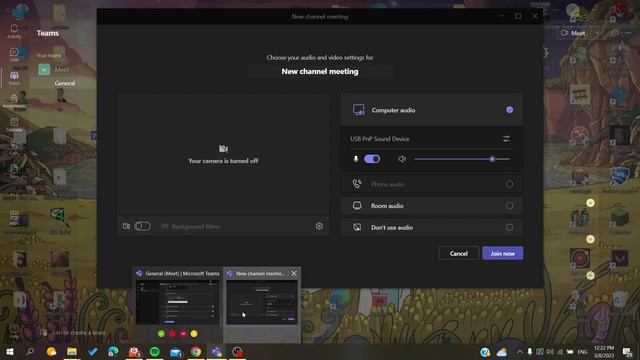Click the speaker volume icon
The height and width of the screenshot is (360, 640).
click(402, 159)
